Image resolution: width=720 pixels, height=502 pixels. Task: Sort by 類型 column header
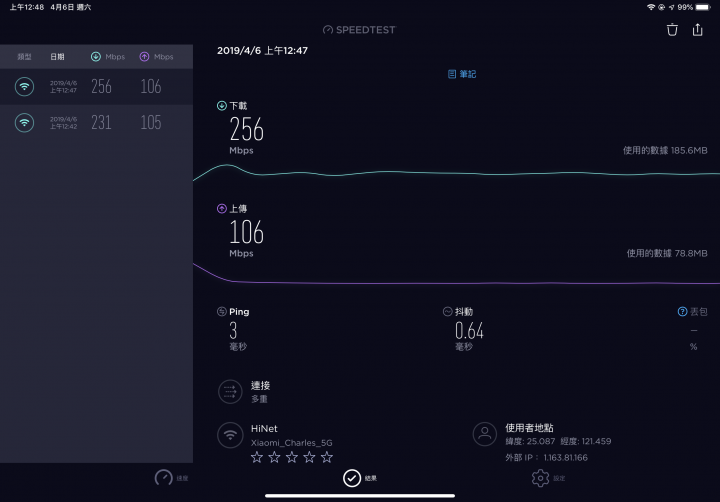click(x=24, y=56)
